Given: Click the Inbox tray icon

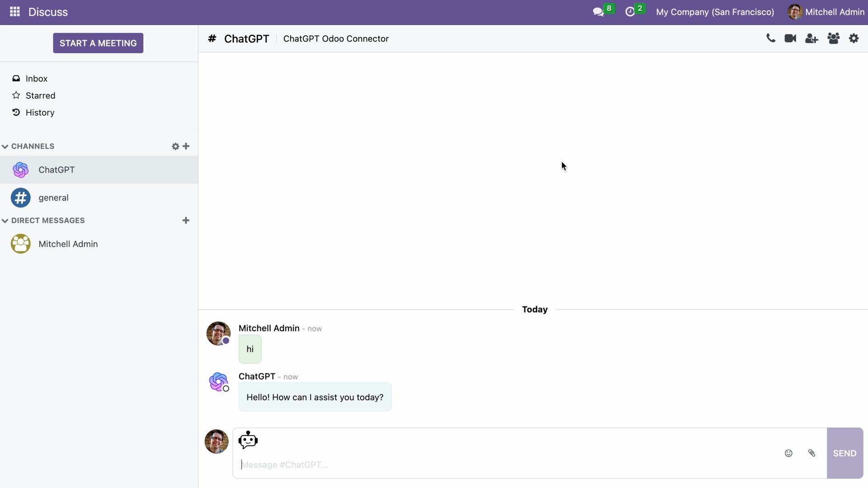Looking at the screenshot, I should point(16,79).
